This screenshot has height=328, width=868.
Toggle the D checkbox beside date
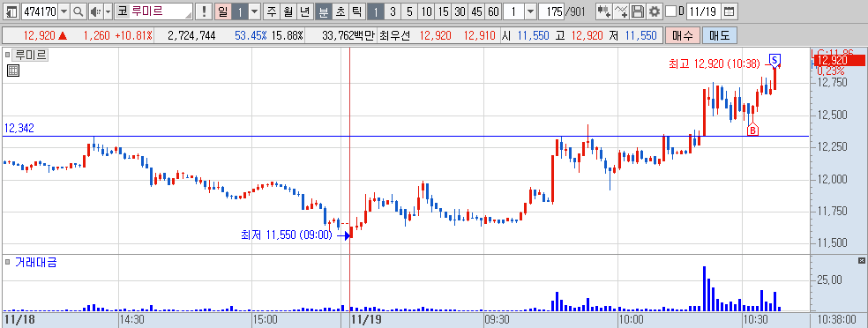tap(670, 11)
